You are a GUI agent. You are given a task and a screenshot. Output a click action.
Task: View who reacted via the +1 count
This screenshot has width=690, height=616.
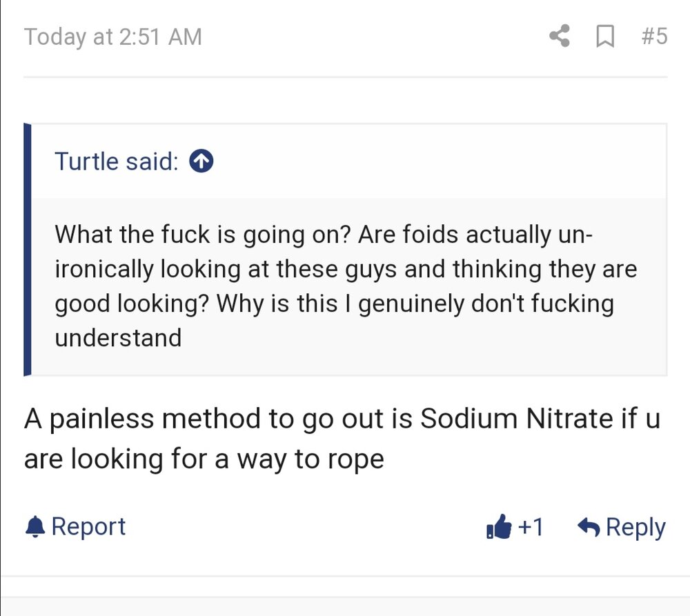(x=531, y=528)
